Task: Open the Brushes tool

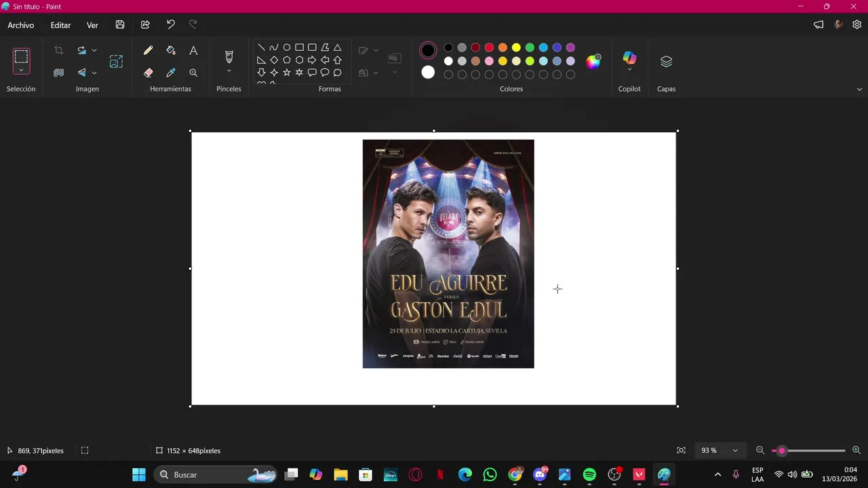Action: 229,56
